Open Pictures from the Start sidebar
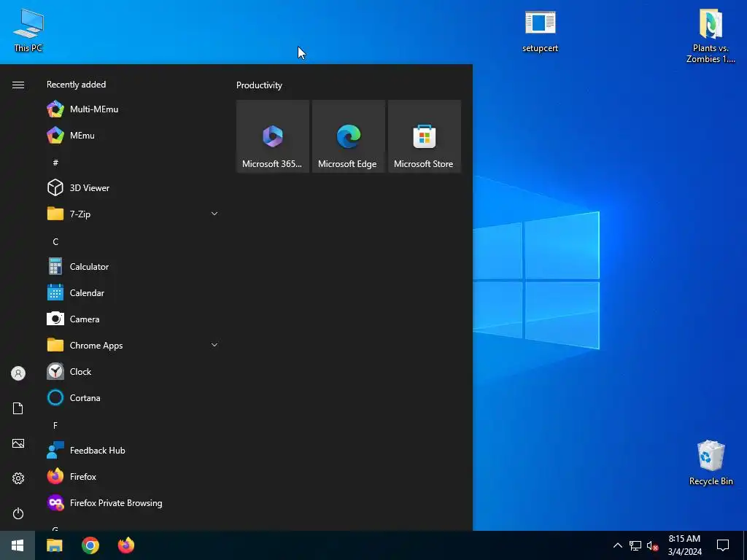The height and width of the screenshot is (560, 747). [18, 443]
